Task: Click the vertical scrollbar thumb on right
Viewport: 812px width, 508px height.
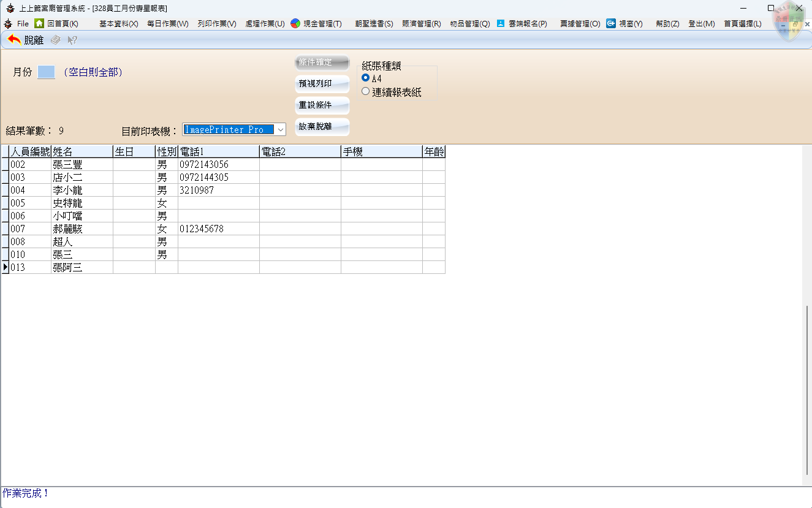Action: click(x=807, y=389)
